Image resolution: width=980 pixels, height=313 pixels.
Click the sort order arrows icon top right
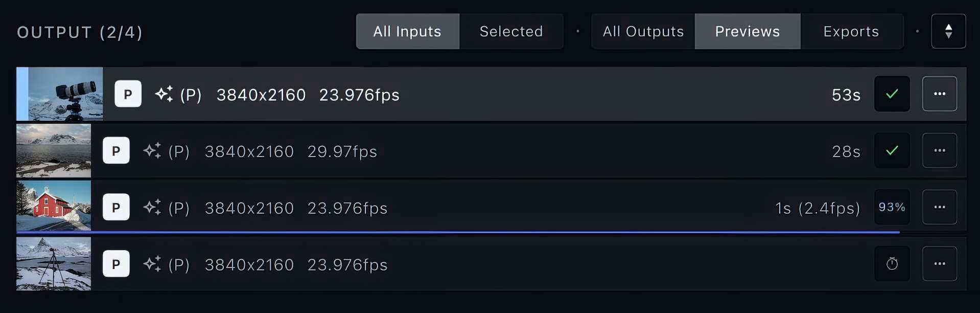pos(949,31)
